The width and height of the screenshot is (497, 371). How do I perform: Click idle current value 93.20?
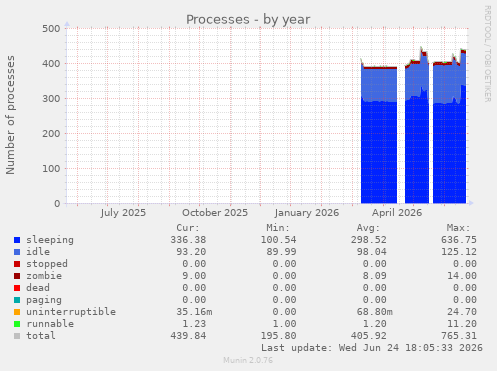191,252
